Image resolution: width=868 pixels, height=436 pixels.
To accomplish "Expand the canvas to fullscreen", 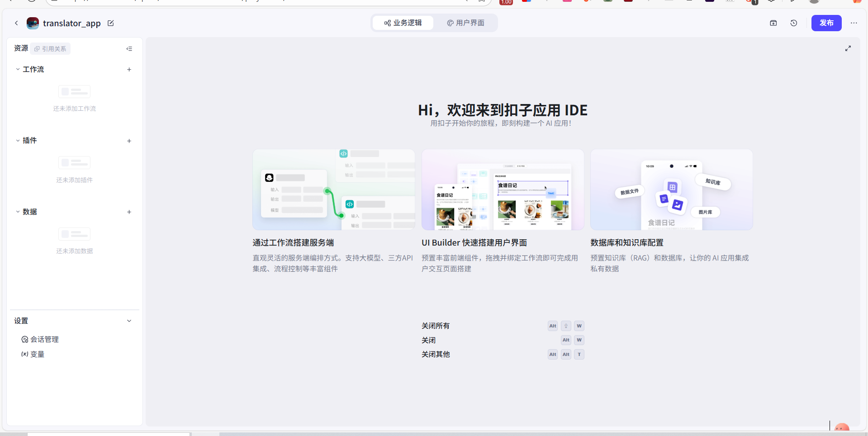I will 848,48.
